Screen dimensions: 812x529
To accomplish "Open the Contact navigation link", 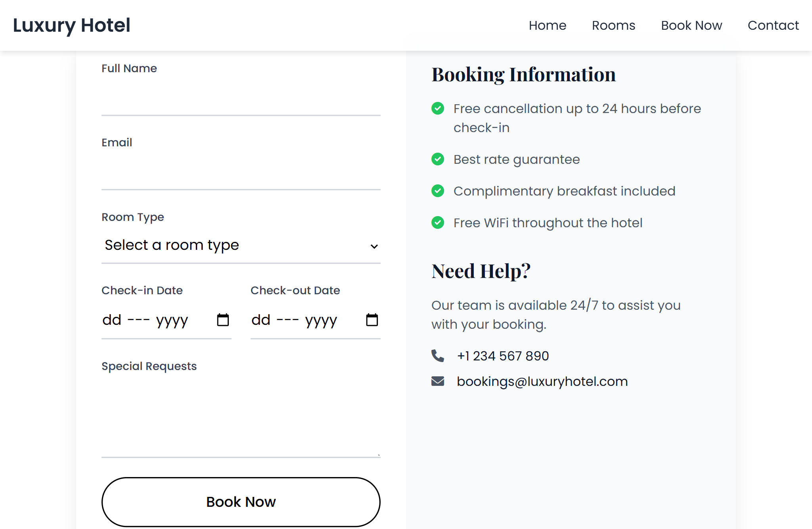I will (773, 25).
